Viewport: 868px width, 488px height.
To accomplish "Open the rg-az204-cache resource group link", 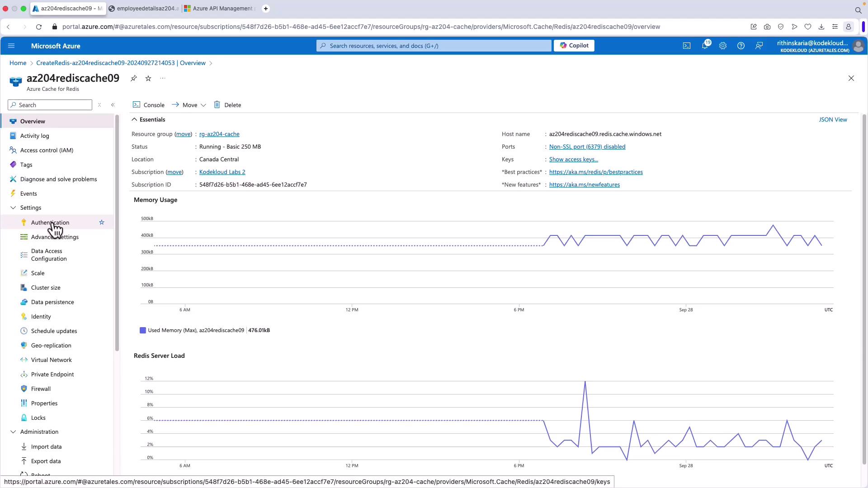I will click(x=219, y=134).
